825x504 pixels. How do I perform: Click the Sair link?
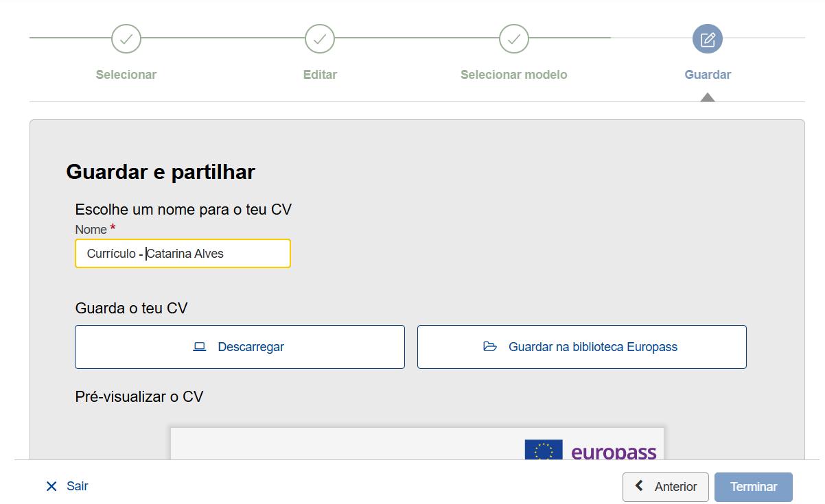click(x=77, y=486)
